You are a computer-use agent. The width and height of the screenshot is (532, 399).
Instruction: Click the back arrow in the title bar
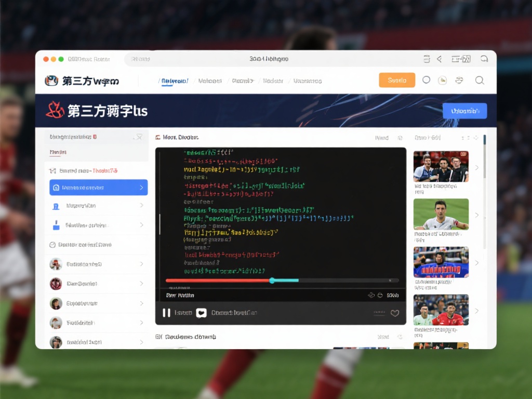coord(439,59)
